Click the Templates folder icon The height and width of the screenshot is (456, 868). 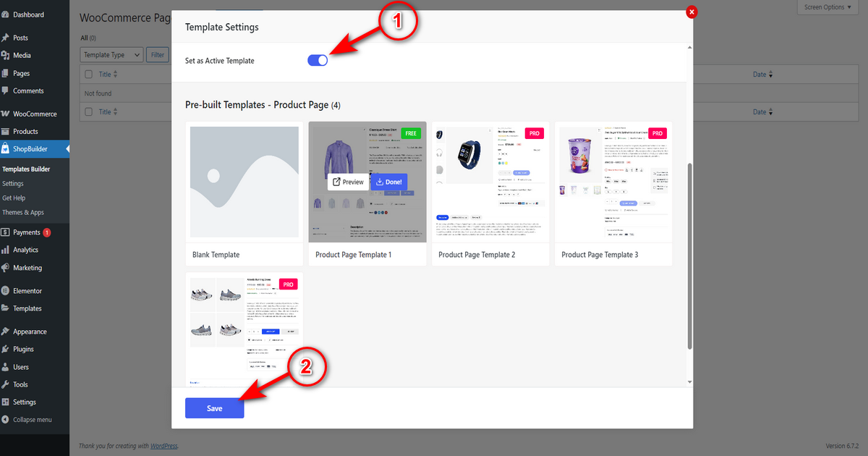(x=6, y=308)
